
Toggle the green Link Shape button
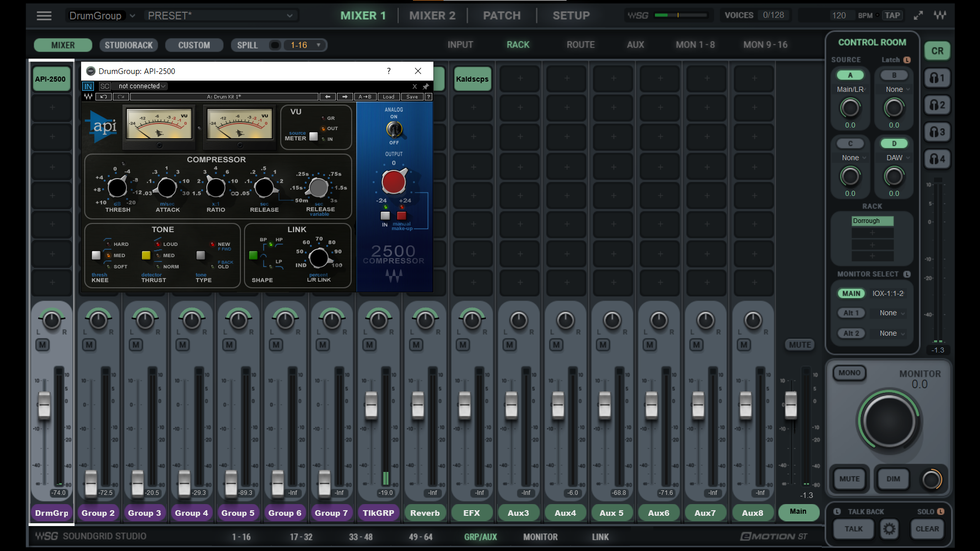(253, 255)
